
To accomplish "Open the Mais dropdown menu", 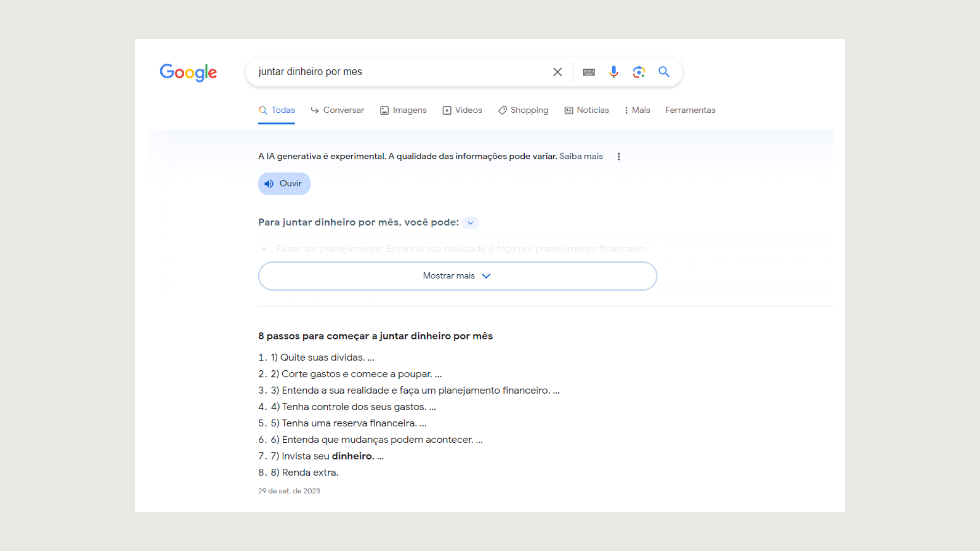I will 637,110.
